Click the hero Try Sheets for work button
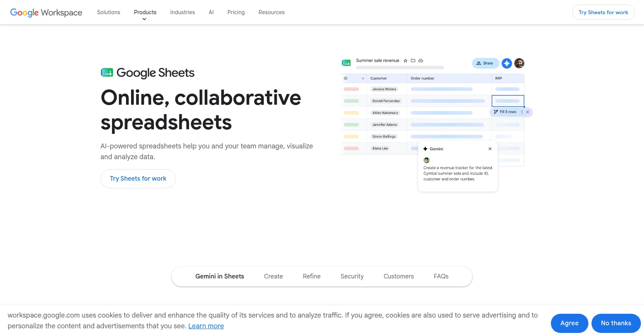 tap(138, 179)
